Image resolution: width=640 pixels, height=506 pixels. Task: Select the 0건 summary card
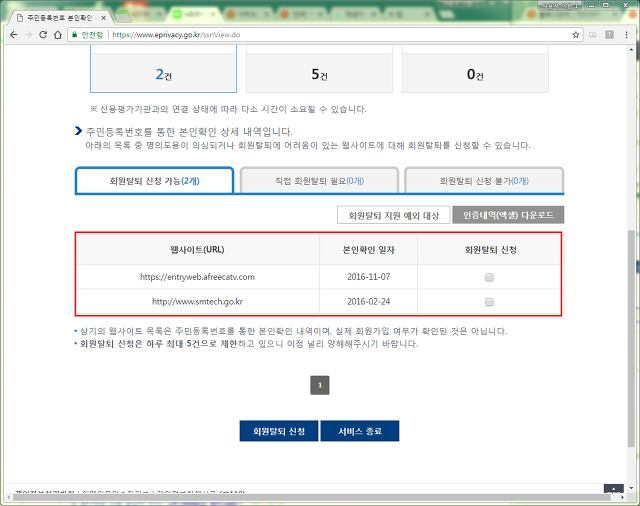pos(475,69)
